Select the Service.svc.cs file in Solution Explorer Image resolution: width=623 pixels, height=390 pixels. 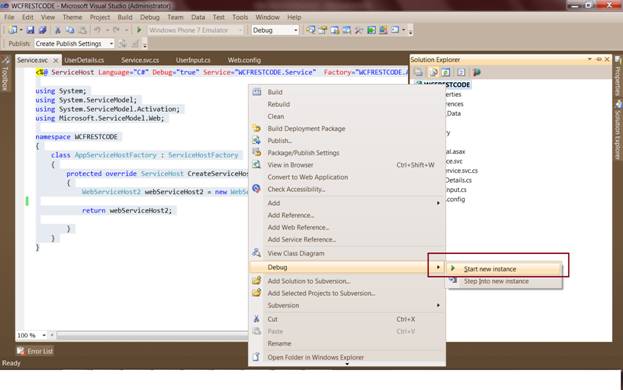tap(461, 171)
